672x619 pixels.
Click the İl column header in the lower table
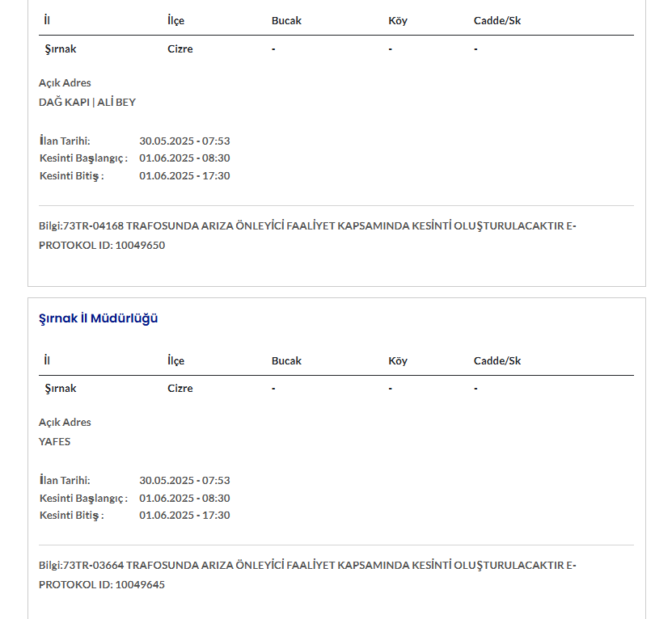tap(47, 361)
